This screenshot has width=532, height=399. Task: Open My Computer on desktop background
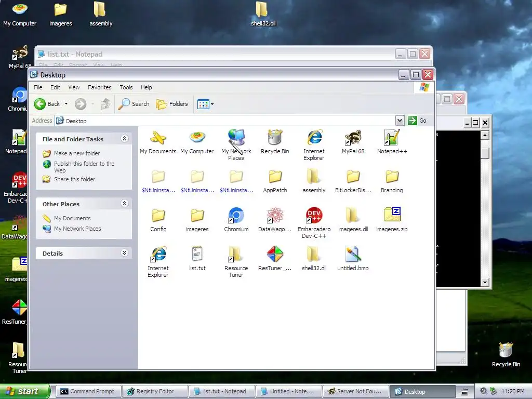(20, 14)
